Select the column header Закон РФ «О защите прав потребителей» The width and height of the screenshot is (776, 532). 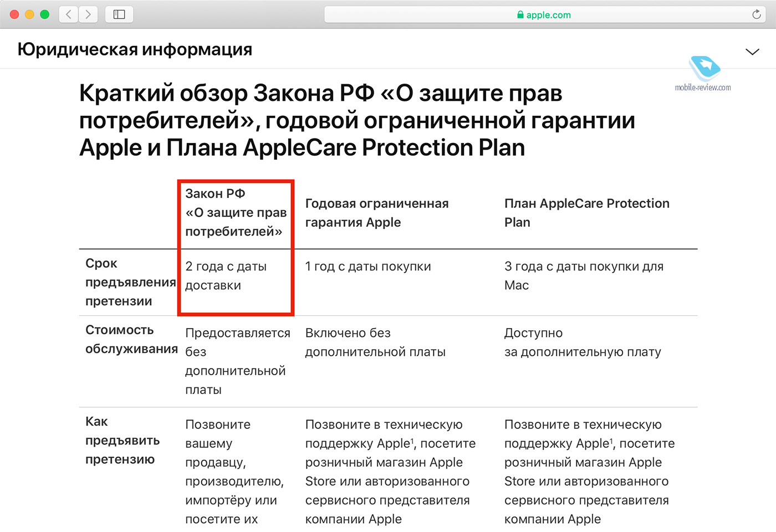click(236, 212)
